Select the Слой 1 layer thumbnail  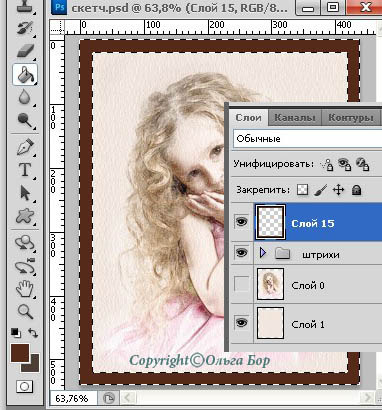pos(271,323)
